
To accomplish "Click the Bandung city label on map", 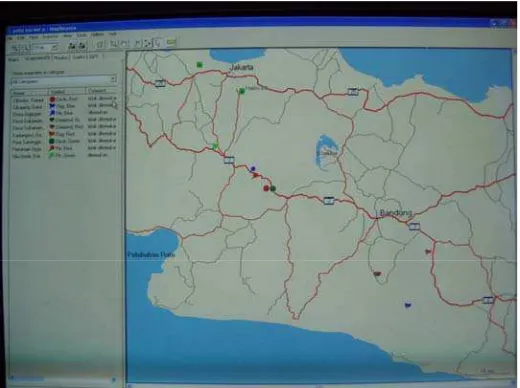I will point(396,213).
